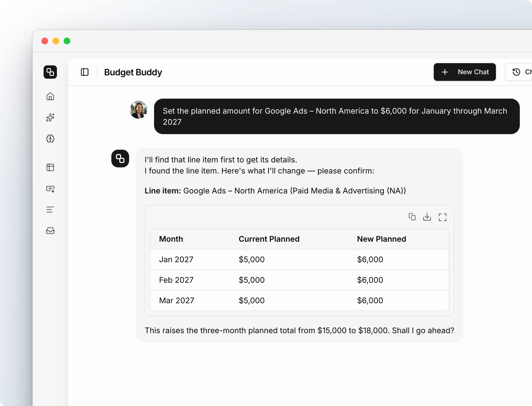Click the yellow window minimize button
Image resolution: width=532 pixels, height=406 pixels.
tap(56, 41)
